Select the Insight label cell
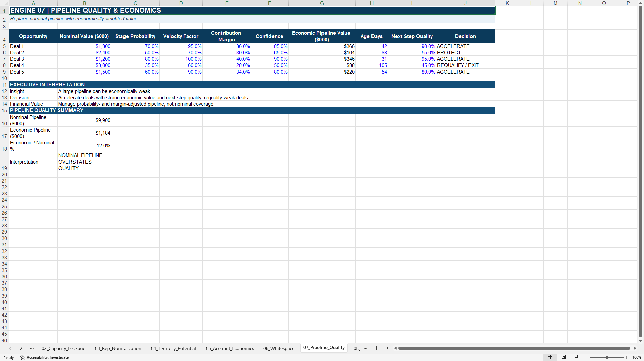The image size is (644, 361). tap(33, 91)
